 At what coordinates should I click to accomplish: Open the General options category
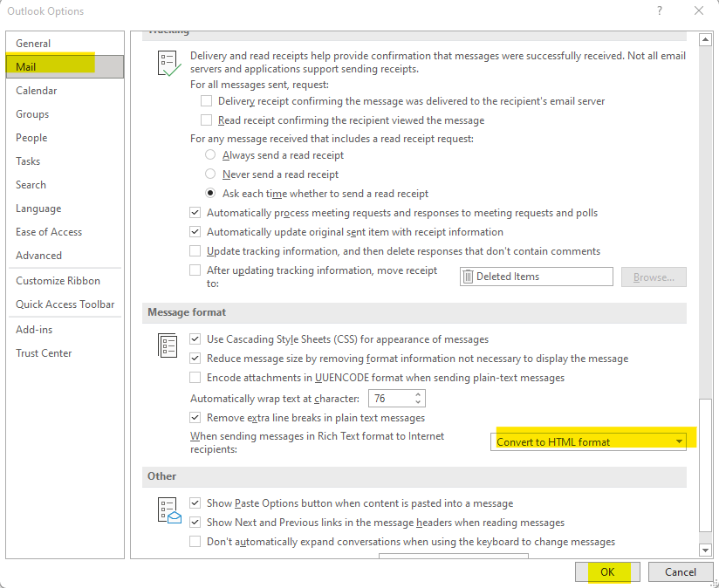(x=65, y=43)
